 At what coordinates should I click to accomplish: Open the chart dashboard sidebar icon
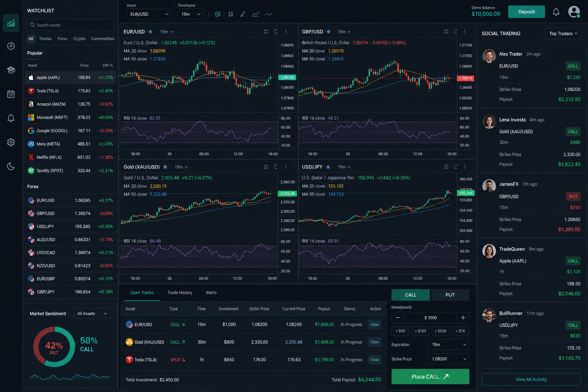click(x=11, y=23)
